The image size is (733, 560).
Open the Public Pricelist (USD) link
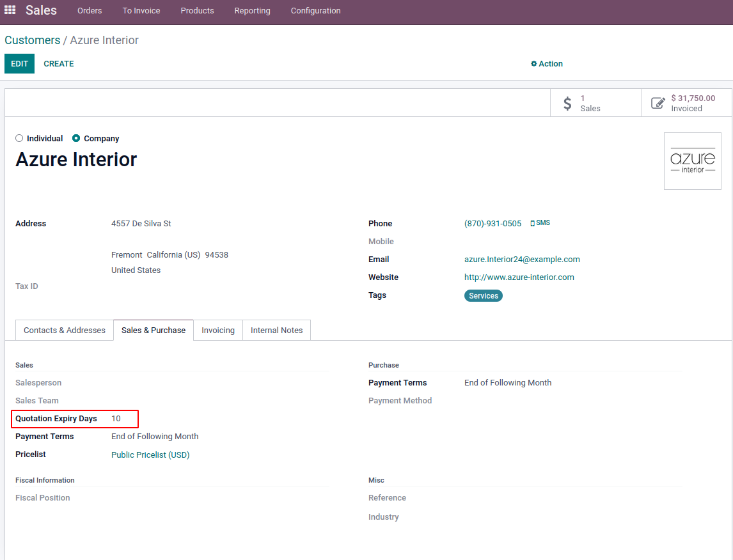(x=150, y=455)
